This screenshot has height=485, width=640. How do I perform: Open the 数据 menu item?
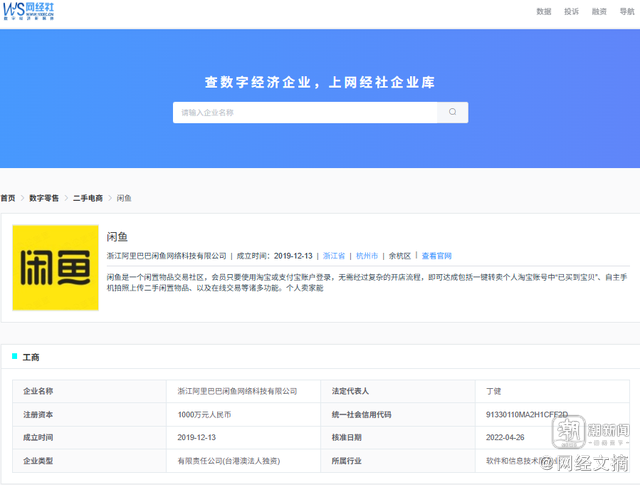[x=544, y=12]
